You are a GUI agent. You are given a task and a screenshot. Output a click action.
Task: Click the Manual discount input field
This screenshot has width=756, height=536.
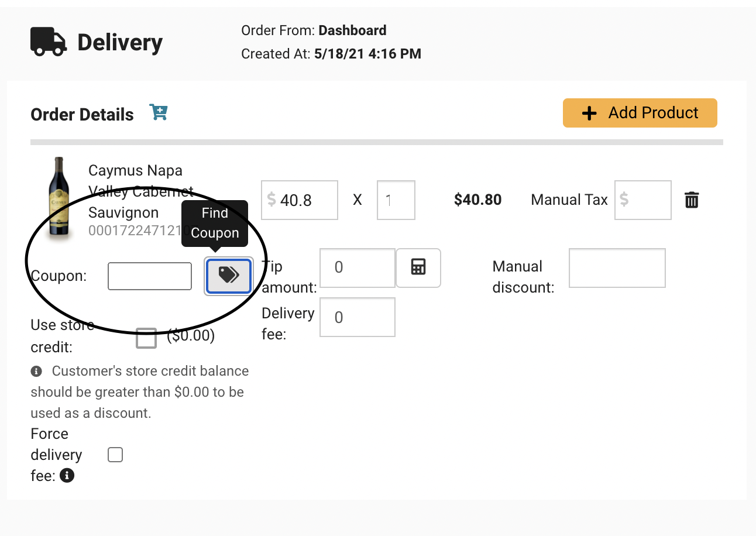click(617, 268)
